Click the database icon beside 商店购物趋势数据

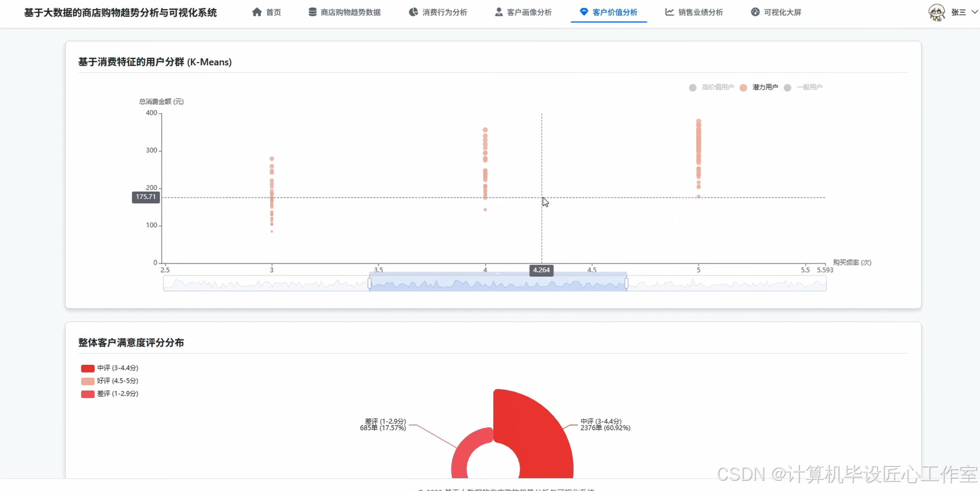312,12
